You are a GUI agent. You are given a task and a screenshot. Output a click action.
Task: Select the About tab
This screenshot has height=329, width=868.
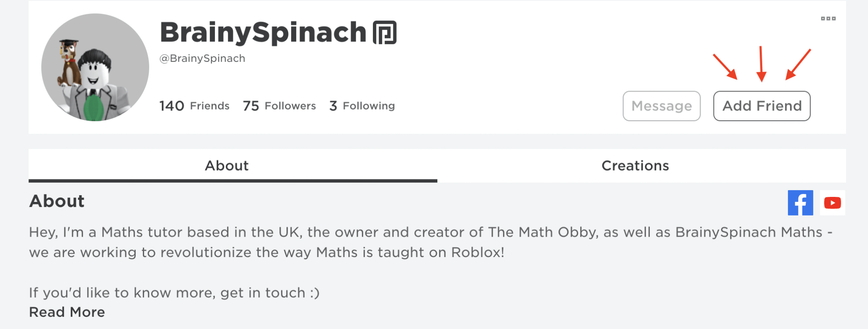tap(226, 166)
